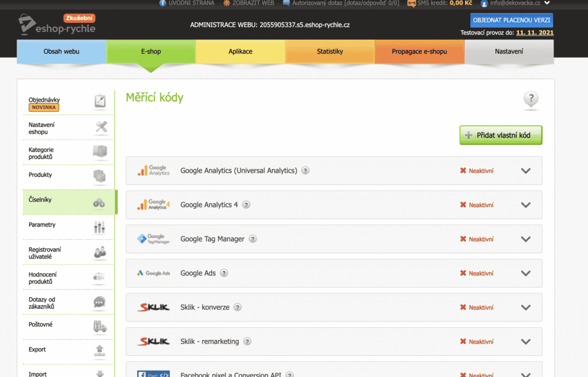
Task: Click the Sklik - remarketing logo
Action: pos(153,341)
